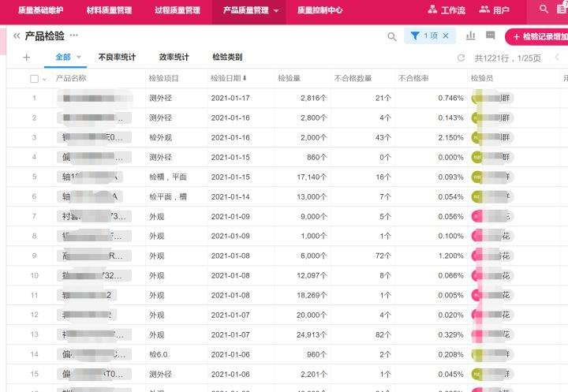Click 0.329% defect rate cell
Screen dimensions: 568x392
(450, 334)
